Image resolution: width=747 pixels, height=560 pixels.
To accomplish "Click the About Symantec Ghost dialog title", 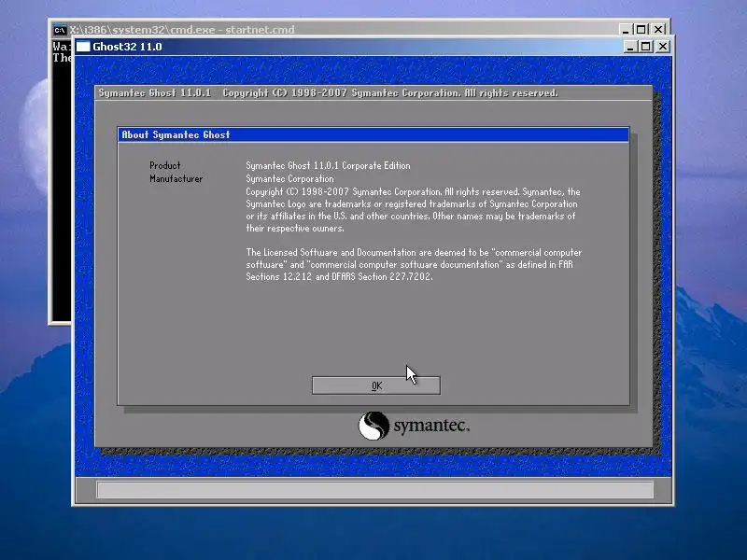I will coord(176,134).
